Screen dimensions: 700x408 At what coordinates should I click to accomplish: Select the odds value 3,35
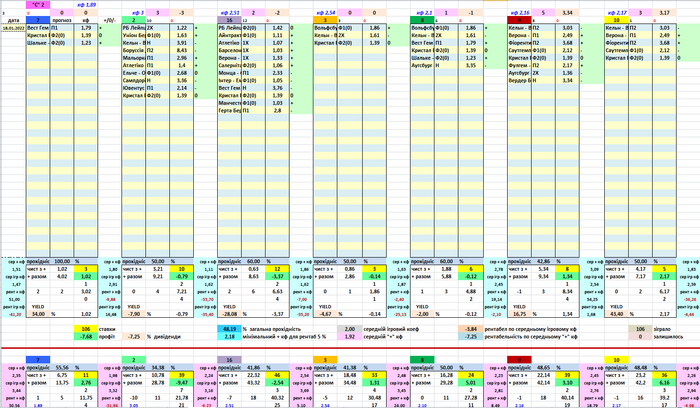(471, 65)
